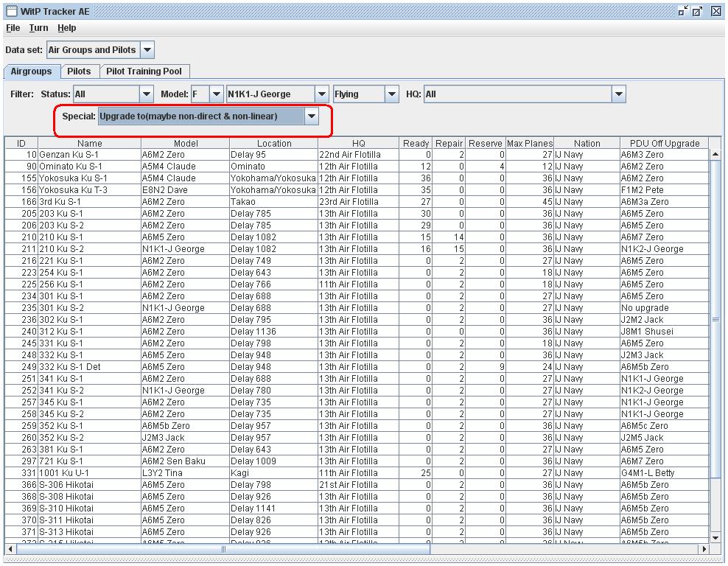Open the HQ filter dropdown

point(619,94)
